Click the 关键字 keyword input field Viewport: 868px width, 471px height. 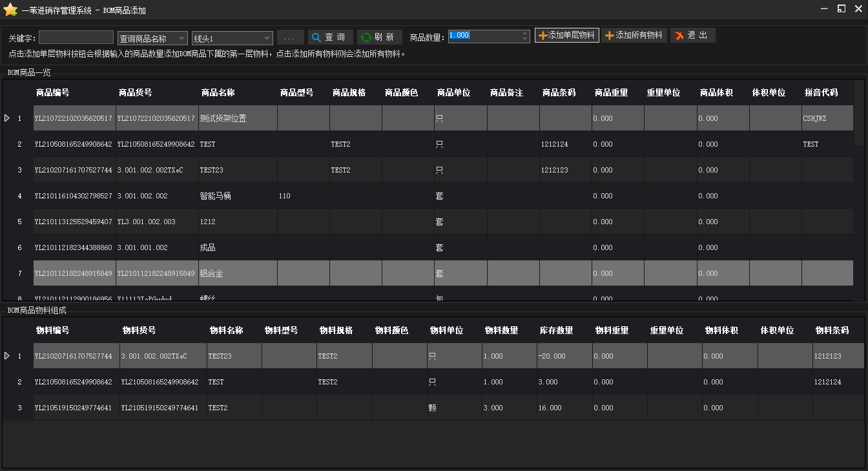click(x=76, y=37)
